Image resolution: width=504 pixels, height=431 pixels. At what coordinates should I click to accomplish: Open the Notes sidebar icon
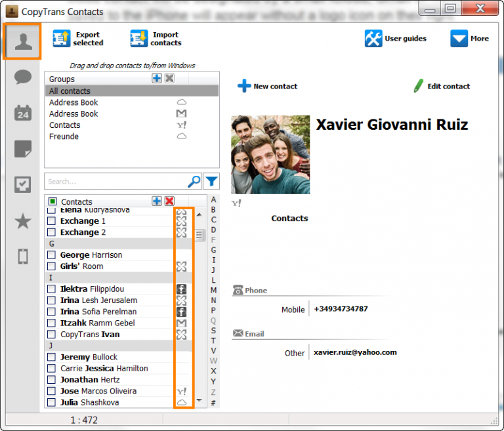pos(23,149)
